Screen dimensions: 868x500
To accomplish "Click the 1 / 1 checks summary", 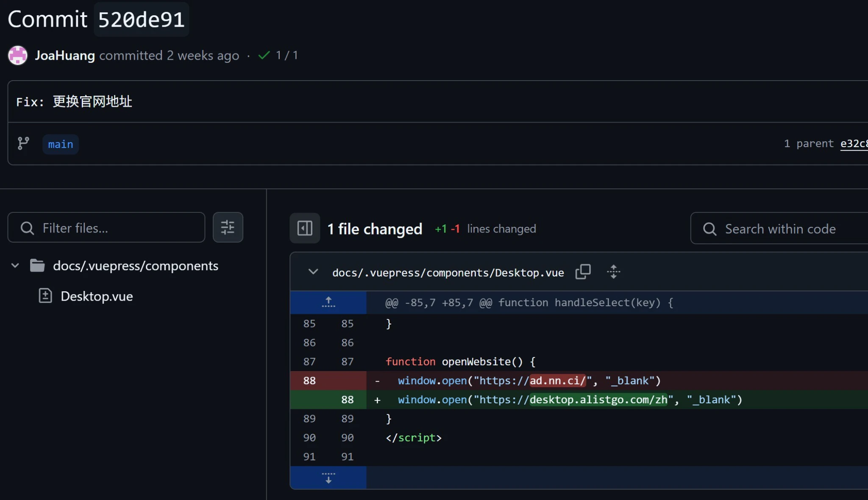I will (287, 55).
